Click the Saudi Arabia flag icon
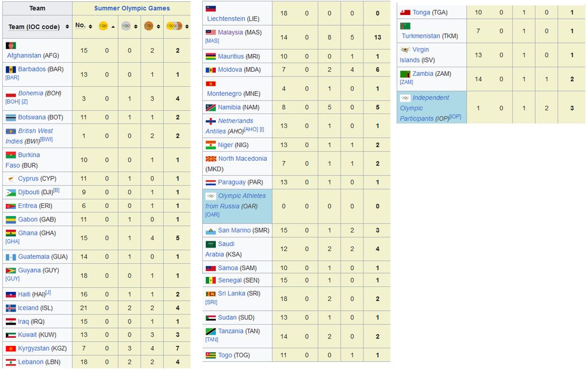Viewport: 588px width, 370px height. pyautogui.click(x=211, y=244)
